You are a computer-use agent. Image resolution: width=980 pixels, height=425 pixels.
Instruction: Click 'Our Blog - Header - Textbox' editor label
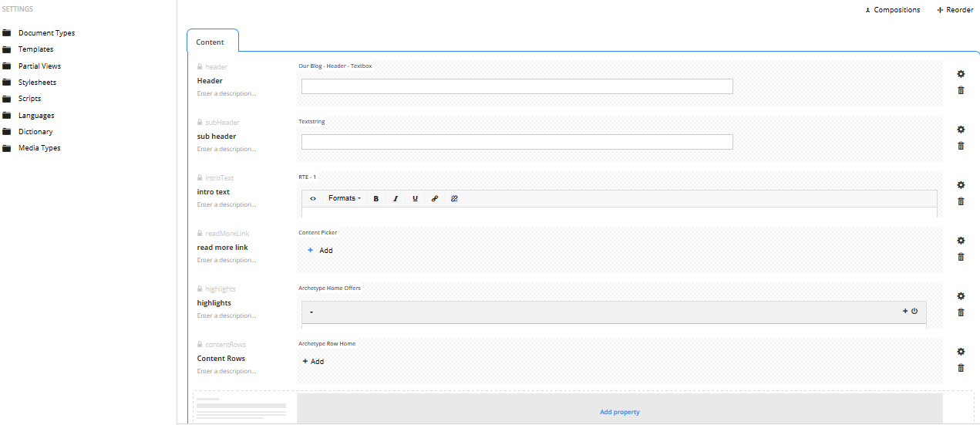(x=335, y=66)
